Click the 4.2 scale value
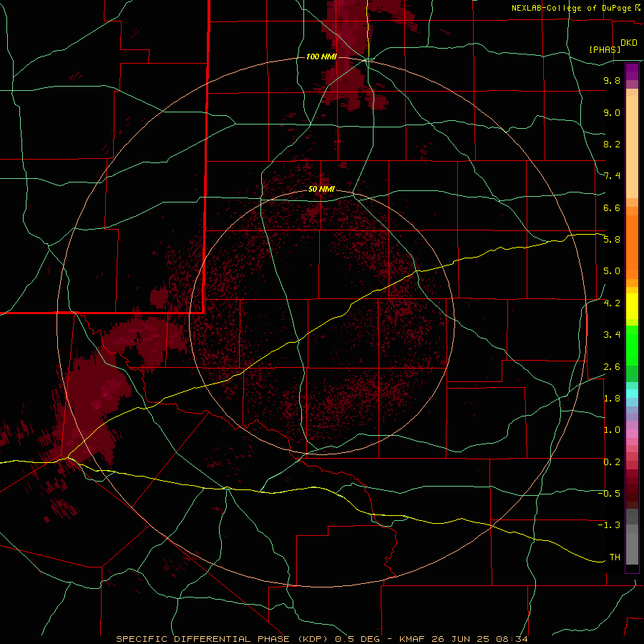This screenshot has width=644, height=644. tap(612, 303)
